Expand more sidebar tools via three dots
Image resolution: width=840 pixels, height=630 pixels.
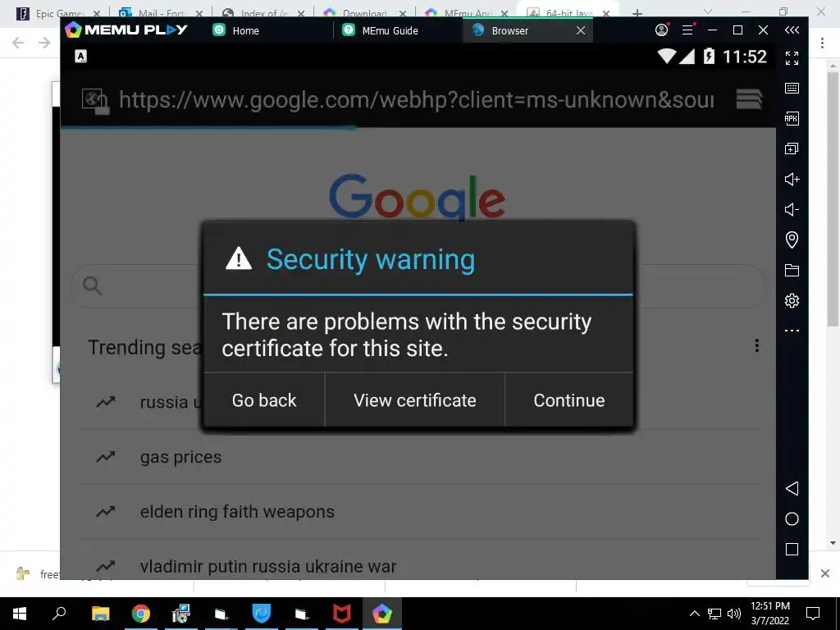[792, 331]
